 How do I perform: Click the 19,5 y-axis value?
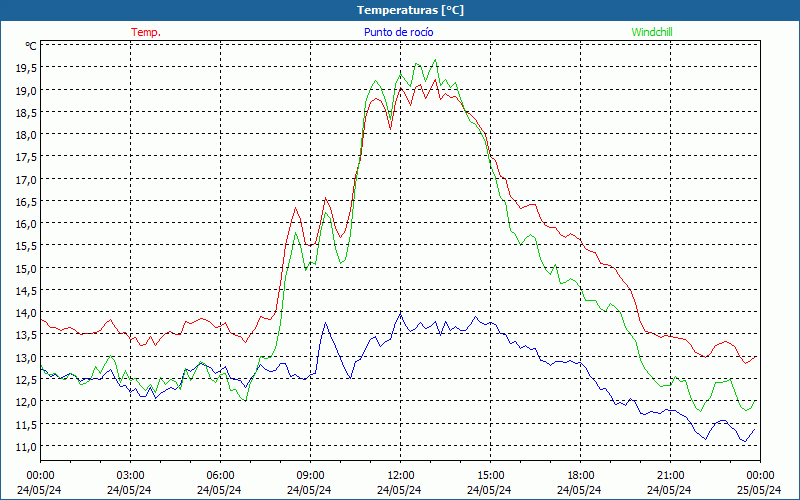coord(26,68)
